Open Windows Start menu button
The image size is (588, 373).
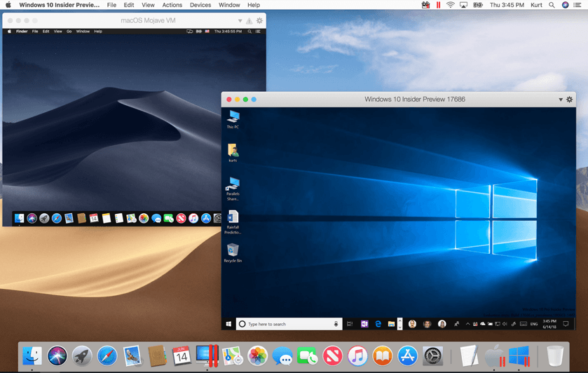click(228, 324)
